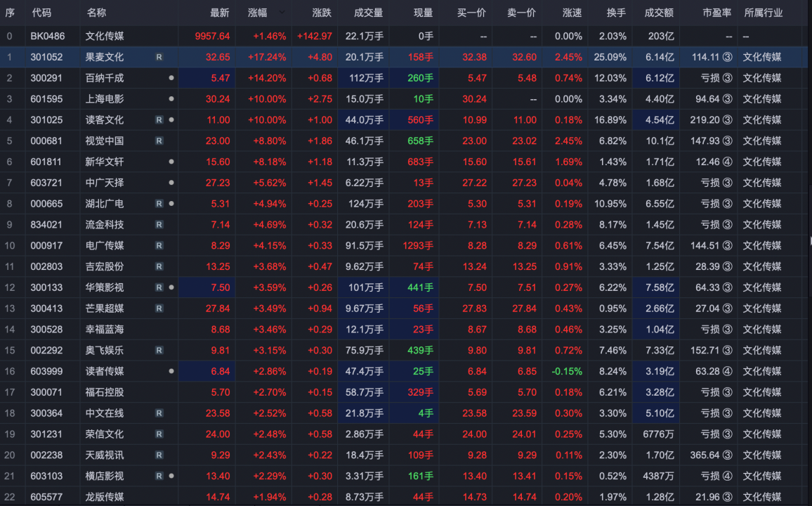Screen dimensions: 812x506
Task: Click the 换手 column header
Action: pyautogui.click(x=616, y=13)
